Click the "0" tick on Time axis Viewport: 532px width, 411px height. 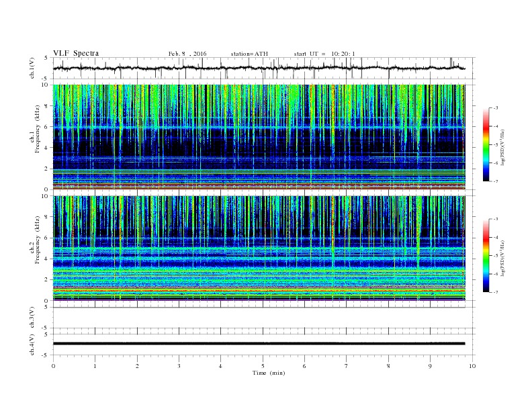click(x=53, y=366)
